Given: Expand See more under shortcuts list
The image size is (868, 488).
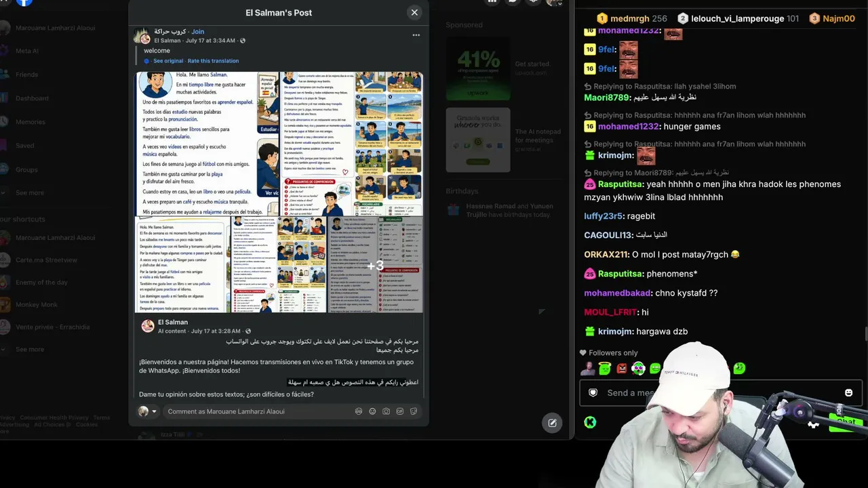Looking at the screenshot, I should [x=30, y=350].
